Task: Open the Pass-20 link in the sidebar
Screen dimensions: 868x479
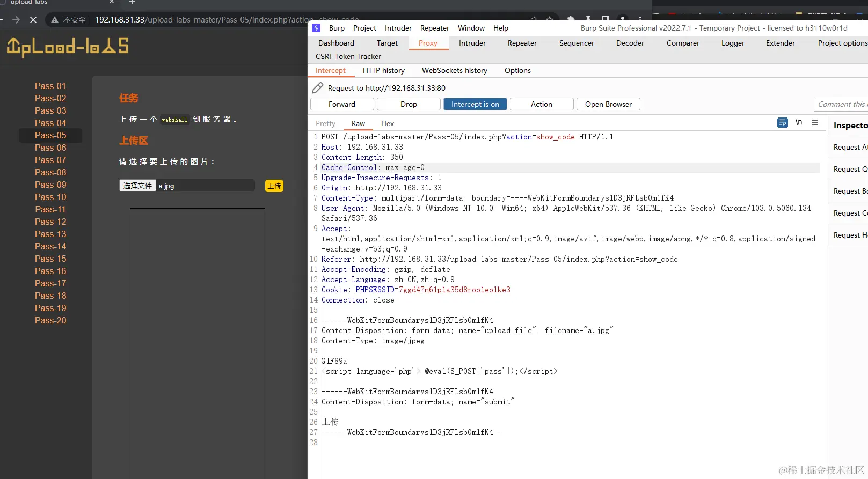Action: (x=50, y=320)
